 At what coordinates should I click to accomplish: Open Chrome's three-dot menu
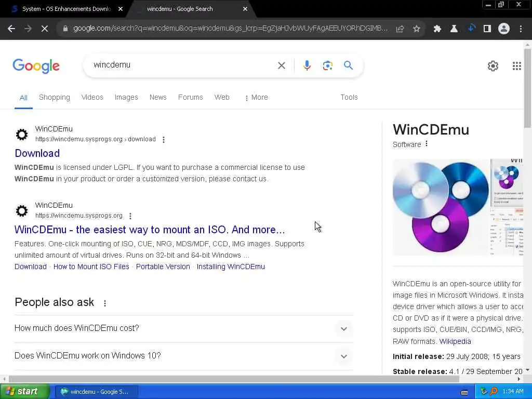click(521, 29)
